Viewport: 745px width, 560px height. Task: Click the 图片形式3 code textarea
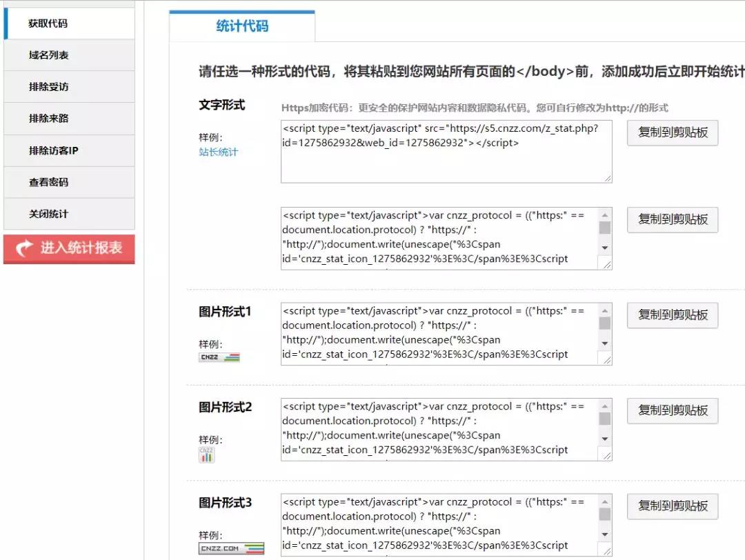446,525
